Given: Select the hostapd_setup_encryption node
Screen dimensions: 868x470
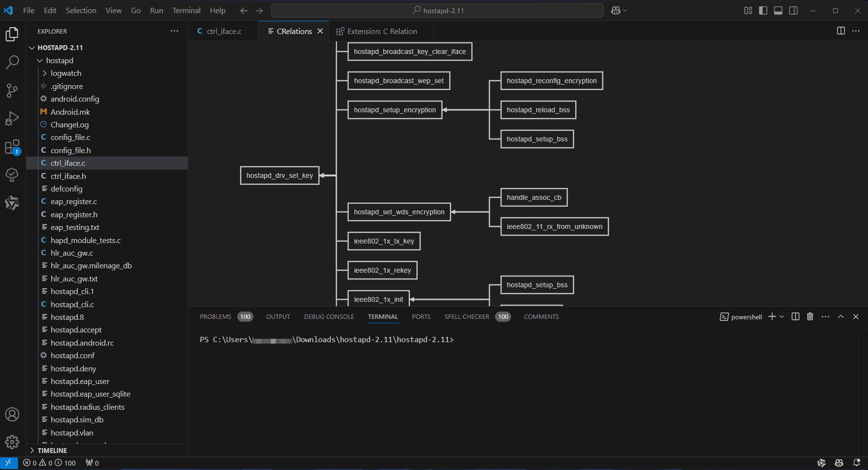Looking at the screenshot, I should click(x=395, y=110).
